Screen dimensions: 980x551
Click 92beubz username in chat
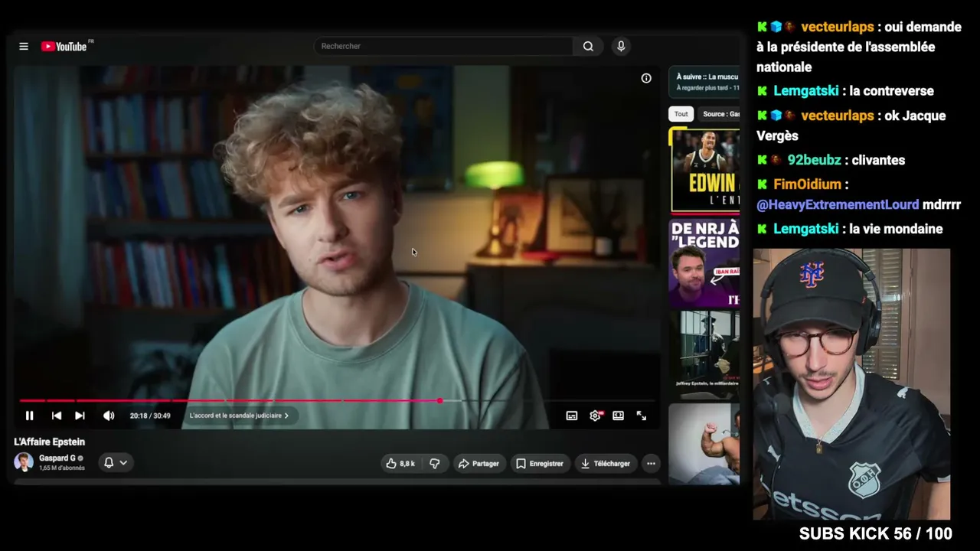(814, 160)
